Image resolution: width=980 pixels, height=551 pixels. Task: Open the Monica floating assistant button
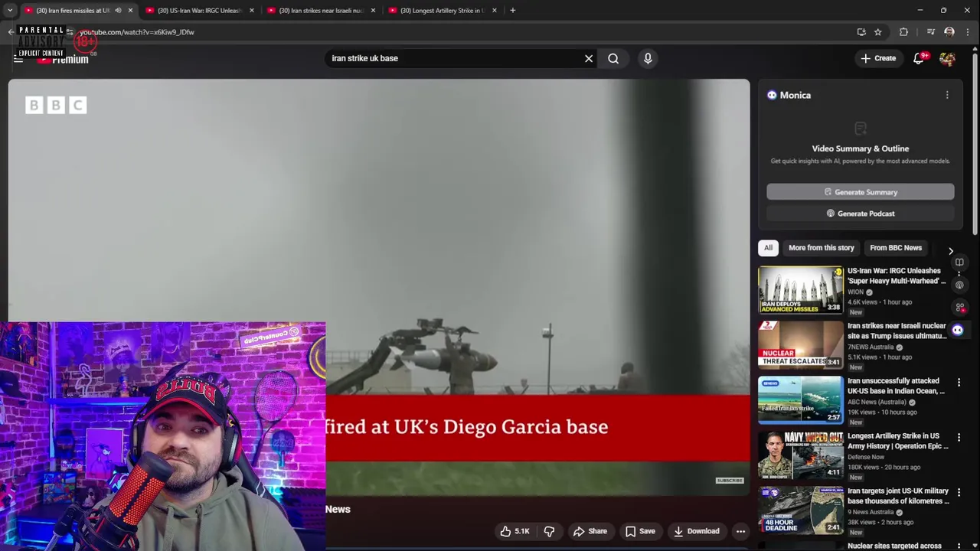click(x=958, y=330)
